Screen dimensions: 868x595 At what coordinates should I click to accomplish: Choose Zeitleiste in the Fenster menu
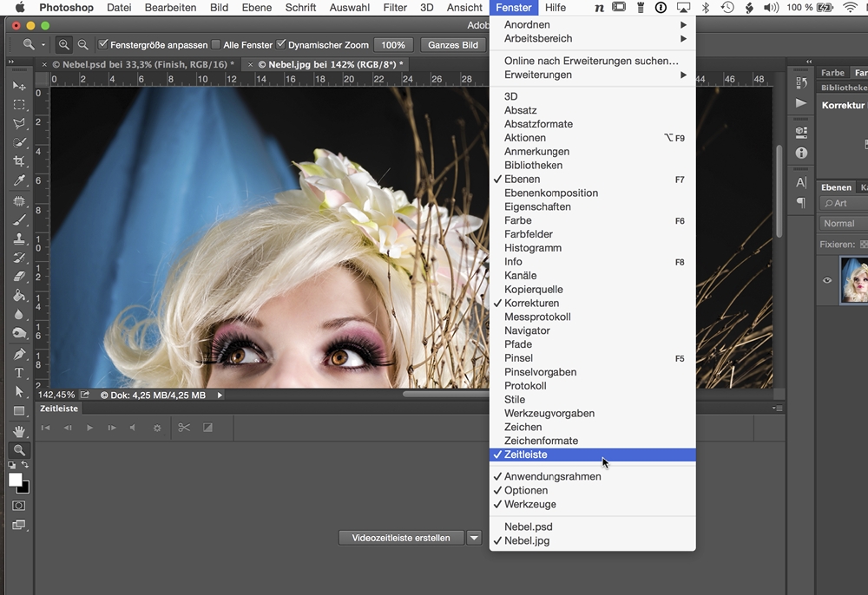(x=526, y=454)
